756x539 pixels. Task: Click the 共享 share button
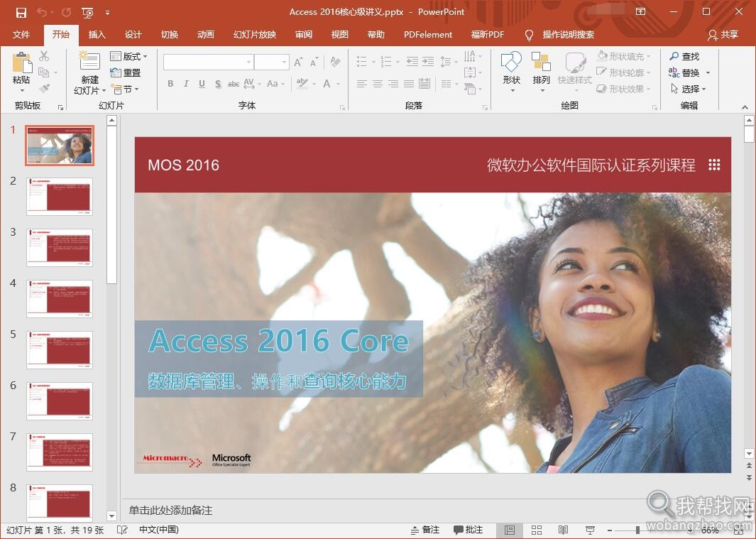(x=723, y=35)
